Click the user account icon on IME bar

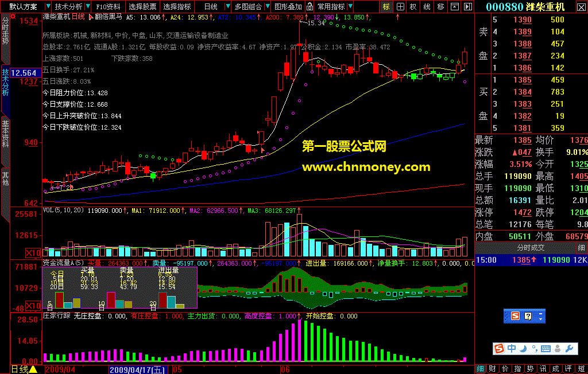558,349
